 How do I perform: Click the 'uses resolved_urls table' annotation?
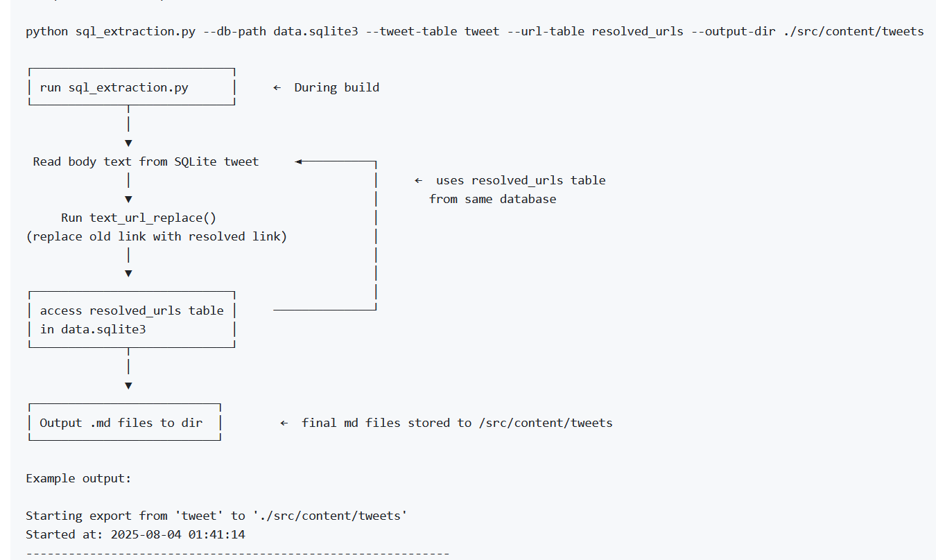click(x=521, y=180)
